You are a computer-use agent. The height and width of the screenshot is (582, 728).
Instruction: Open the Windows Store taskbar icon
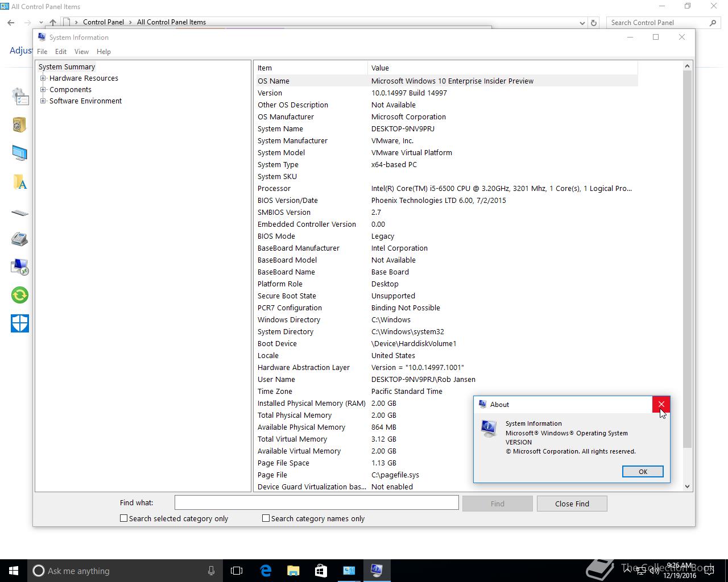pyautogui.click(x=321, y=571)
